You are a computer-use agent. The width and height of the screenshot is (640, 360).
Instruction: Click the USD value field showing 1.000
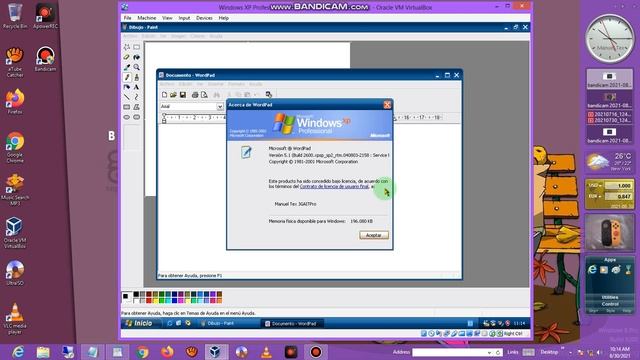pyautogui.click(x=619, y=186)
